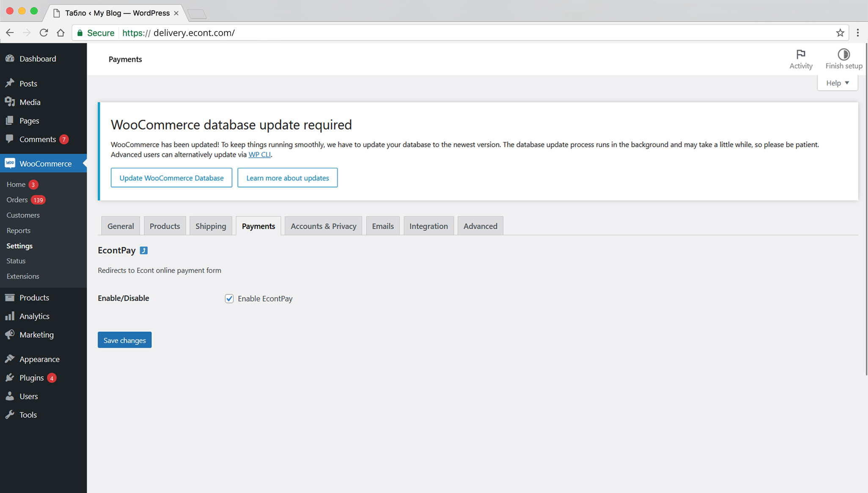This screenshot has height=493, width=868.
Task: Click 'WooCommerce database update required' heading
Action: coord(231,125)
